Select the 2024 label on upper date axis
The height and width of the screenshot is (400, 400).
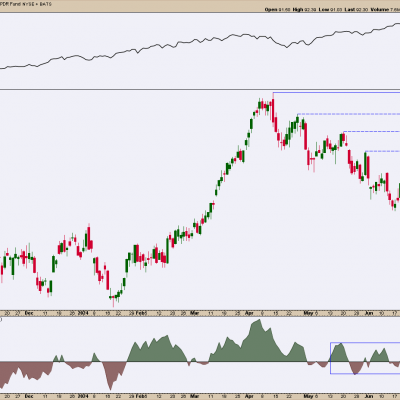tap(83, 313)
